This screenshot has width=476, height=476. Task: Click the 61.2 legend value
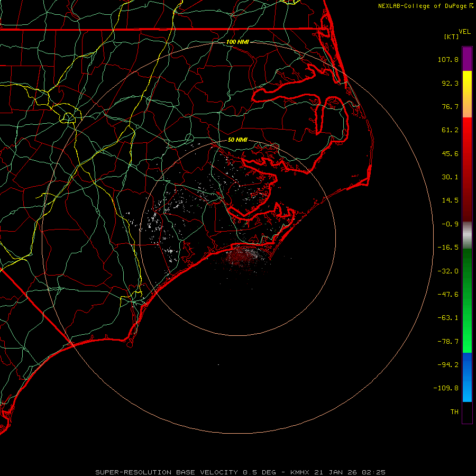tap(450, 130)
